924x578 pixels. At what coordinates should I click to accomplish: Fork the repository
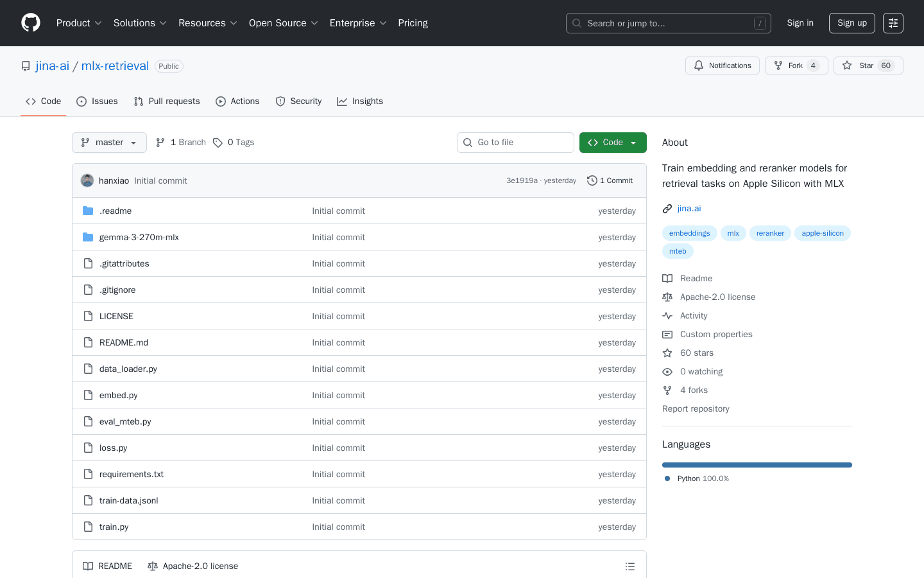tap(796, 66)
